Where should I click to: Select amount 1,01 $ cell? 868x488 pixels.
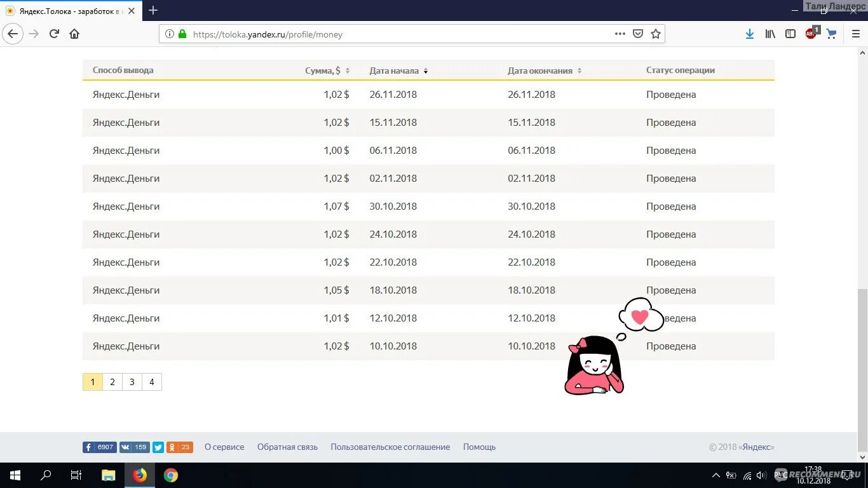337,318
